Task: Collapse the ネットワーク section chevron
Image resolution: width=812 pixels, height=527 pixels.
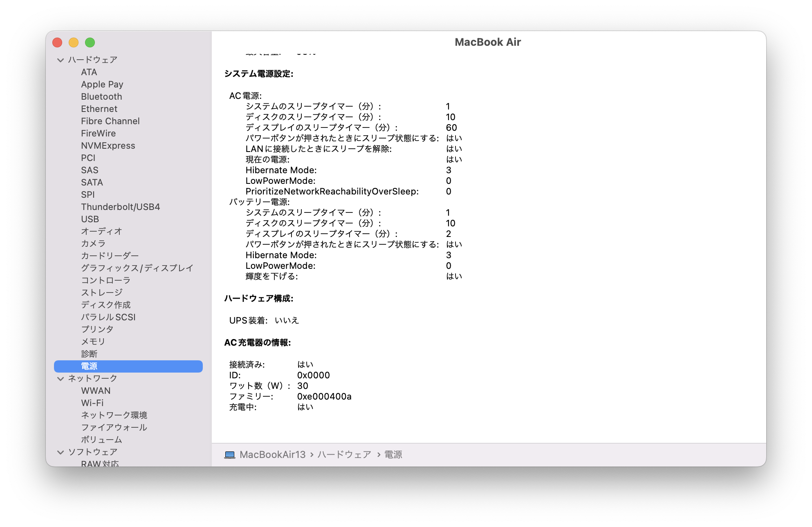Action: (x=61, y=379)
